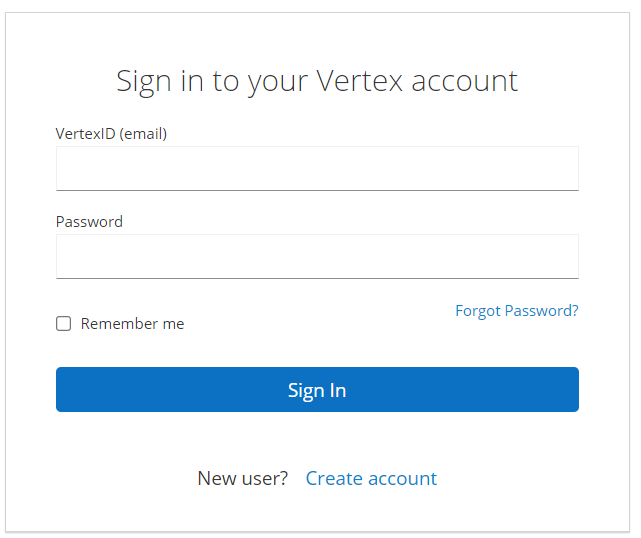The width and height of the screenshot is (641, 538).
Task: Submit the form with Sign In
Action: 317,390
